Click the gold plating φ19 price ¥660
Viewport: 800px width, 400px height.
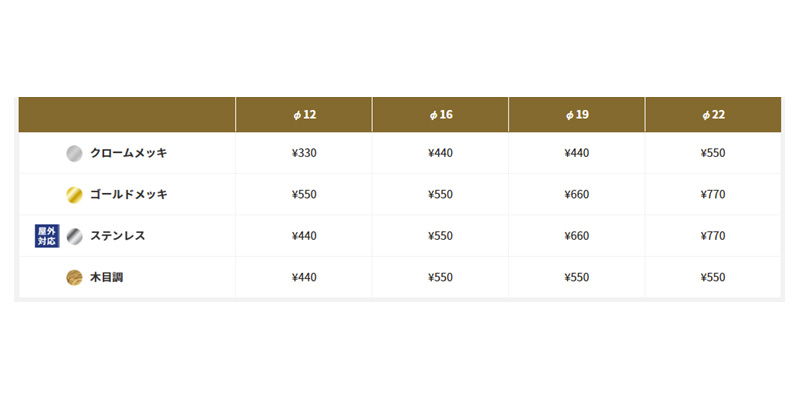tap(577, 194)
